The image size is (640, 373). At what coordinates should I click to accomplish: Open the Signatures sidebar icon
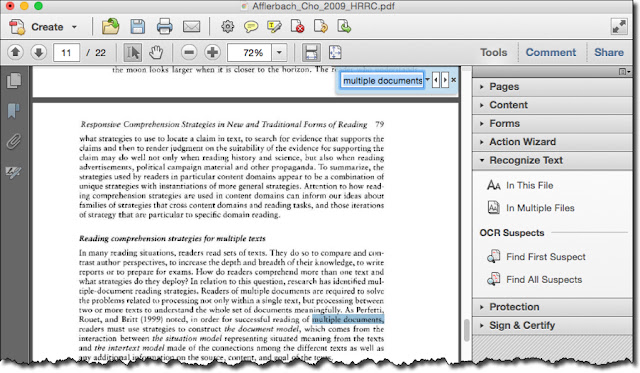13,173
